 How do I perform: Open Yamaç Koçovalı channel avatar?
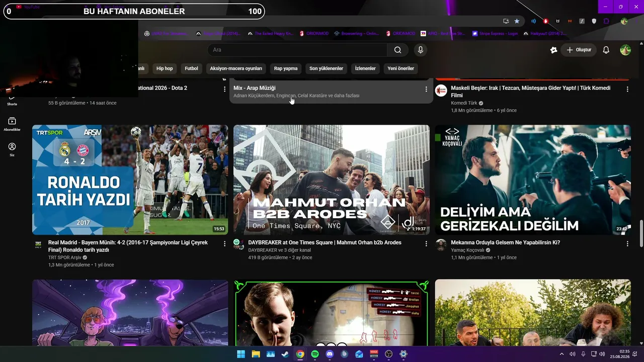tap(441, 245)
